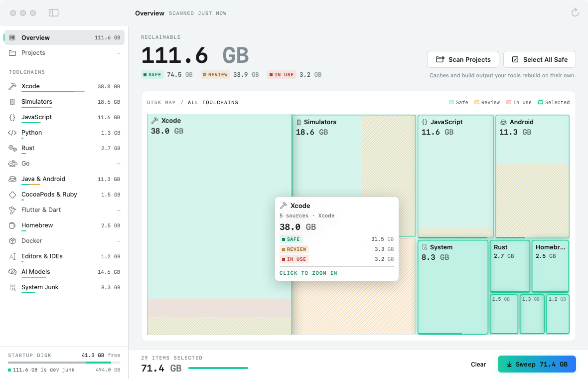The width and height of the screenshot is (588, 379).
Task: Click CLICK TO ZOOM IN in tooltip
Action: pos(308,273)
